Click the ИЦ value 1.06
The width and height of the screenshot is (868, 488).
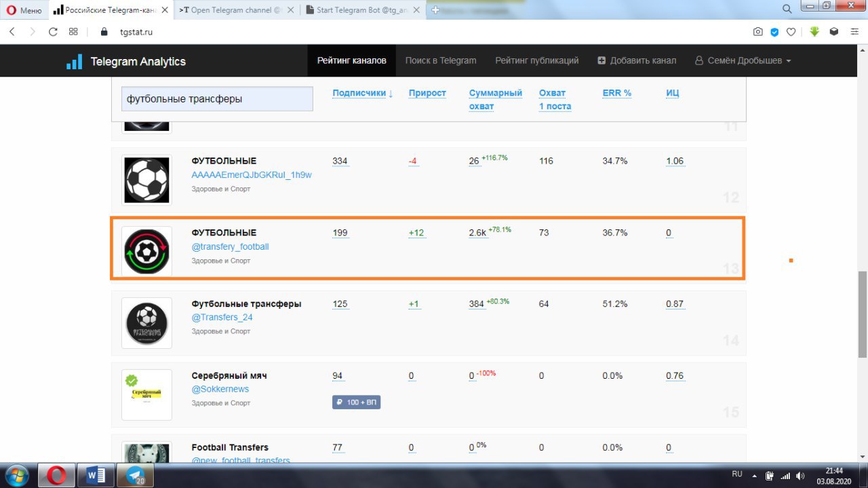click(675, 161)
